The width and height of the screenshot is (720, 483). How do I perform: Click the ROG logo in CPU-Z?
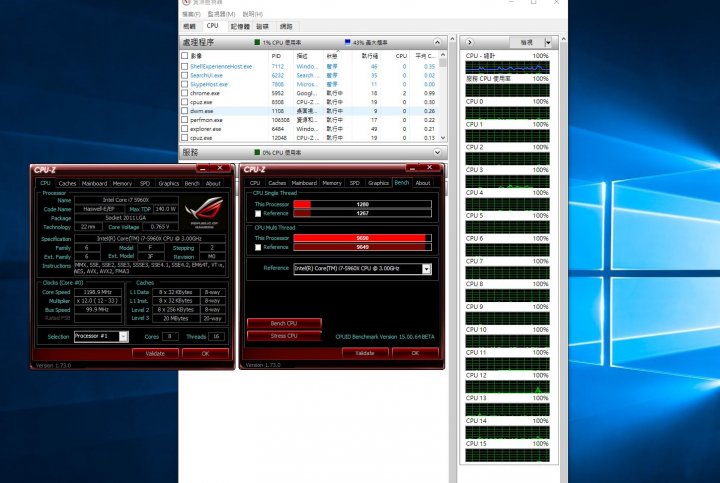[x=204, y=212]
